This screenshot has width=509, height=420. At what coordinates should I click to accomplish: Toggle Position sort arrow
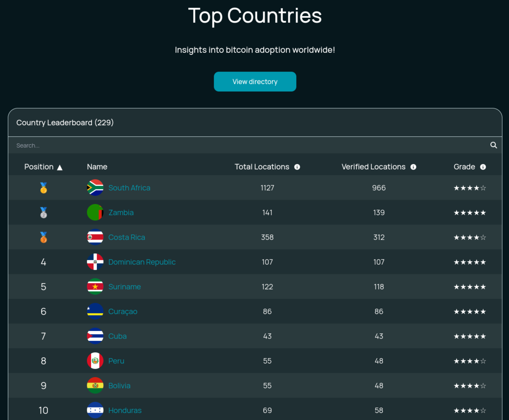coord(60,167)
